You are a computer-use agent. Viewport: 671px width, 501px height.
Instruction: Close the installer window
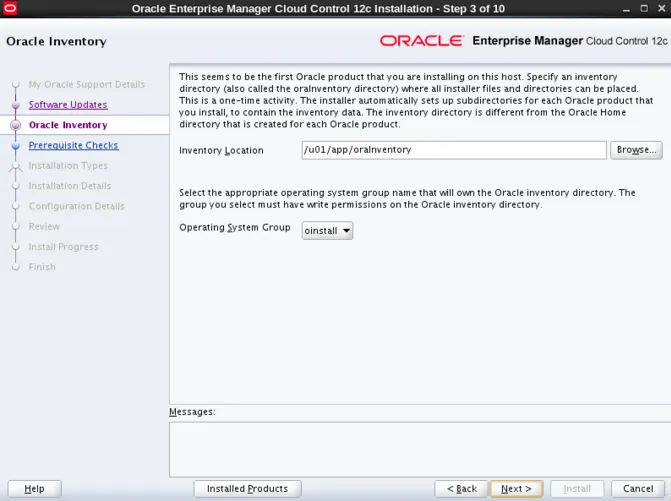click(x=662, y=9)
